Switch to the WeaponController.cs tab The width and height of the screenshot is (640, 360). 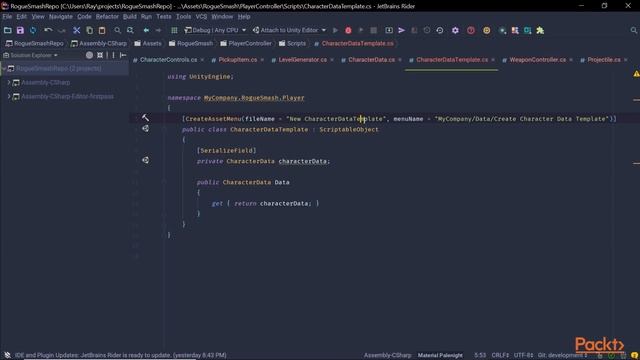pos(537,60)
